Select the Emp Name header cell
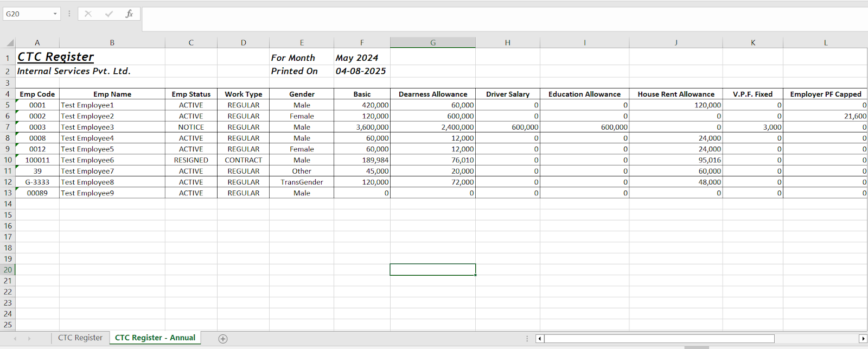This screenshot has height=349, width=868. (x=112, y=94)
